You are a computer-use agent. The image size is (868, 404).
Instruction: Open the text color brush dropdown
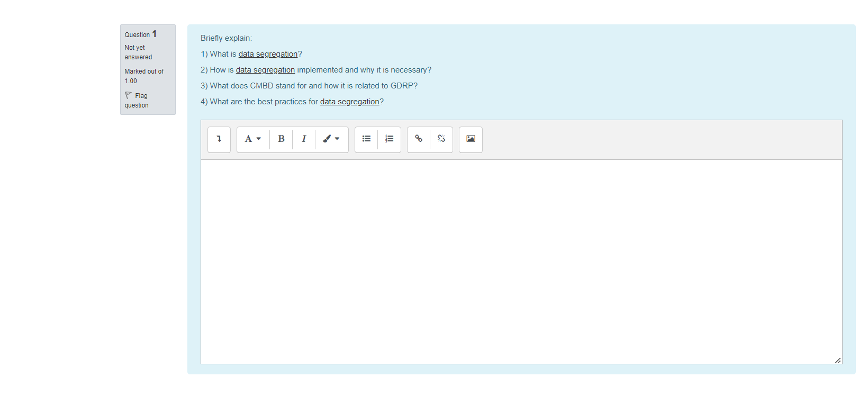pyautogui.click(x=331, y=139)
